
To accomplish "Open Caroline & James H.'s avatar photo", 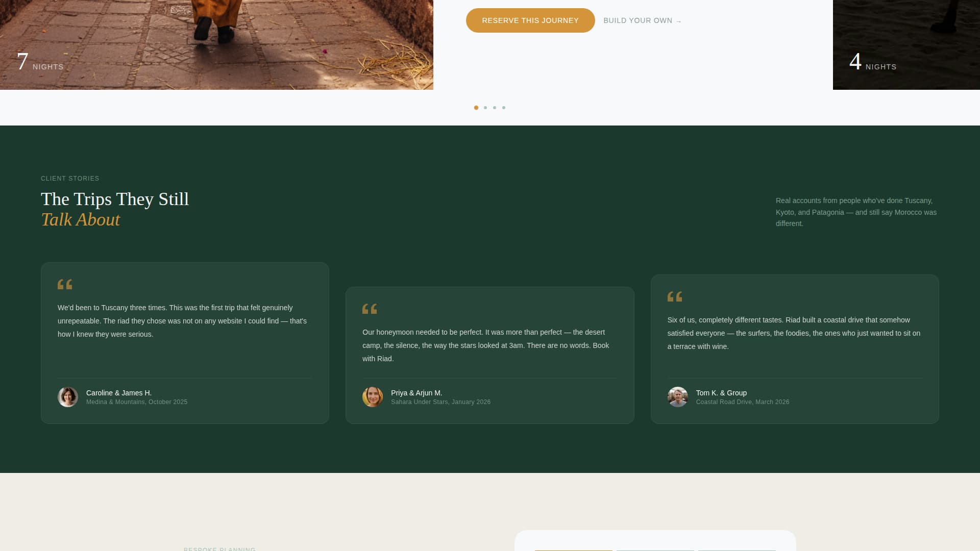I will tap(67, 396).
